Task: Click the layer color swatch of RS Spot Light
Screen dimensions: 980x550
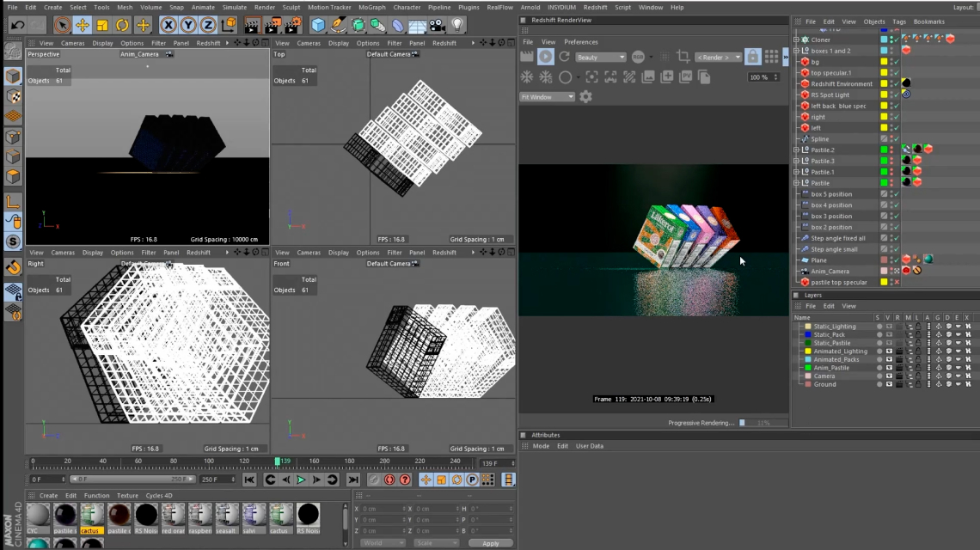Action: pos(884,95)
